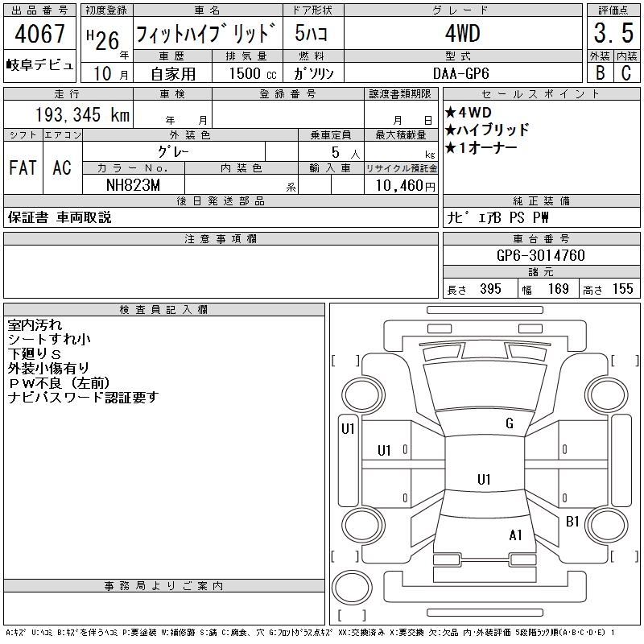This screenshot has height=644, width=644.
Task: Click the B1 dent mark on the diagram
Action: (572, 522)
